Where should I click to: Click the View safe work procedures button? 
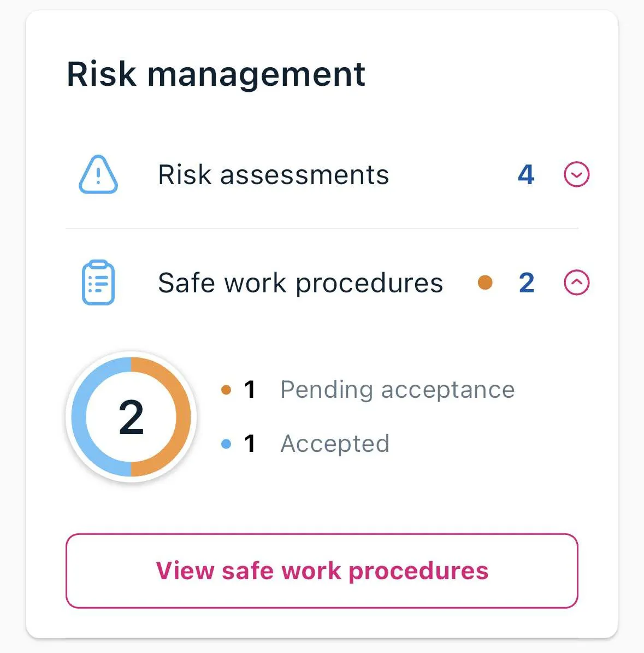coord(322,570)
